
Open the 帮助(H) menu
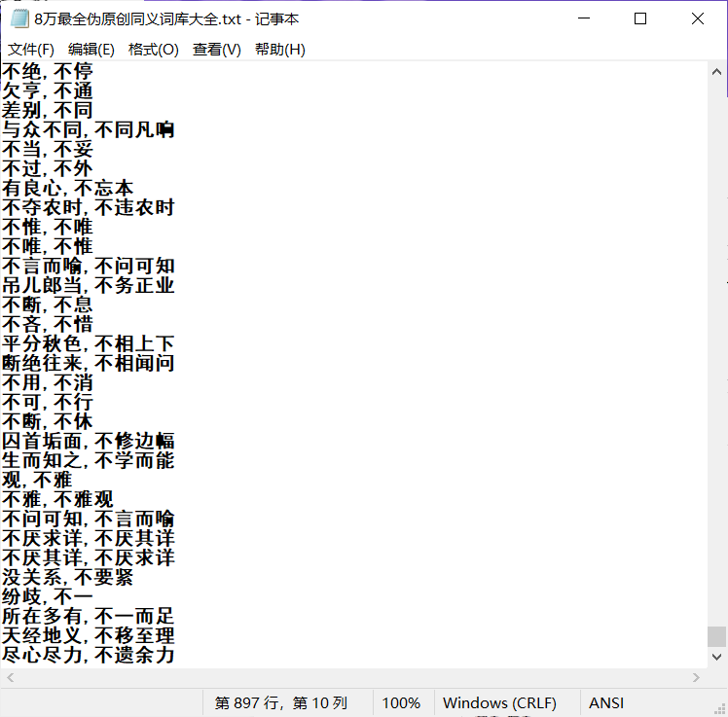(279, 50)
